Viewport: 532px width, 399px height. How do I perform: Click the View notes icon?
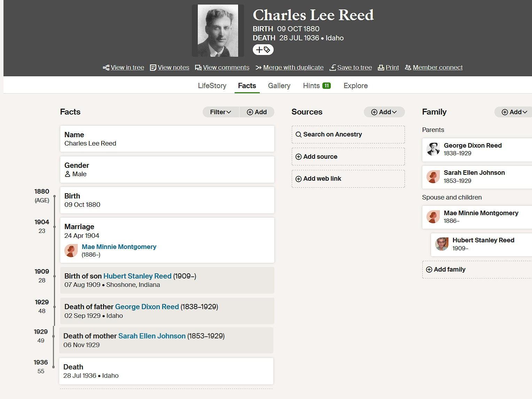(x=153, y=68)
